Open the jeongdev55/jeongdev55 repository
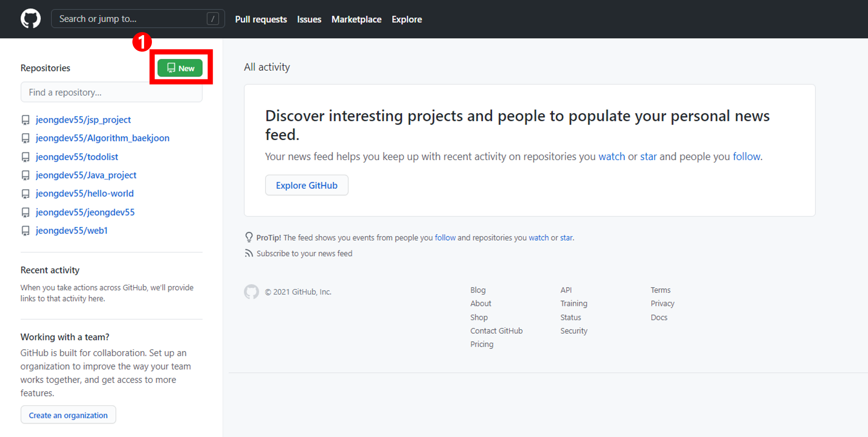 coord(85,212)
